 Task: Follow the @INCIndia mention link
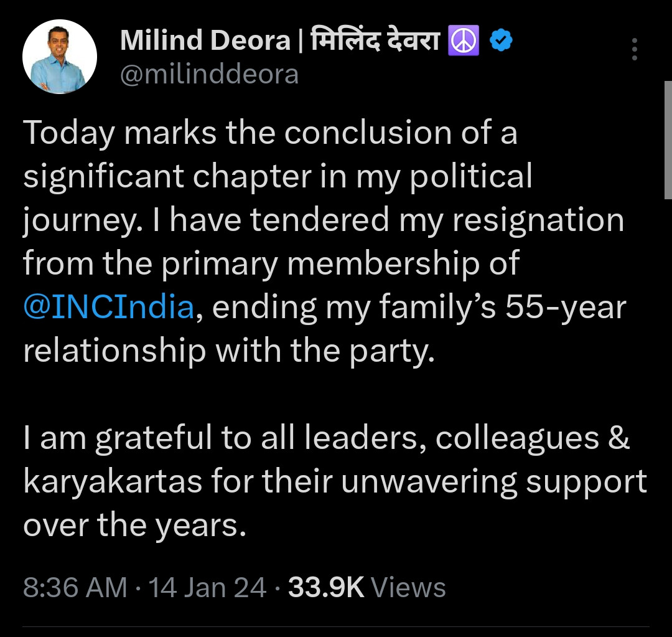(x=109, y=308)
